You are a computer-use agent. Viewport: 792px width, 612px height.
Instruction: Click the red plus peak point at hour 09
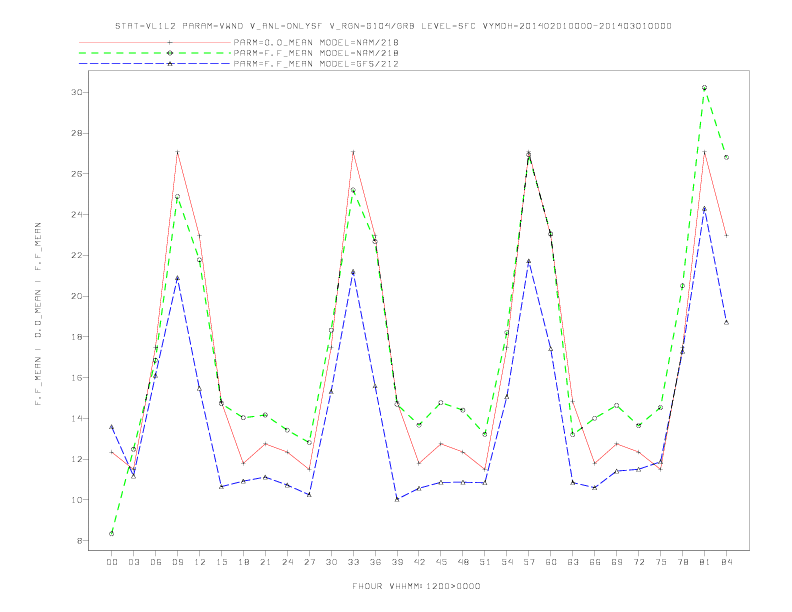tap(177, 152)
